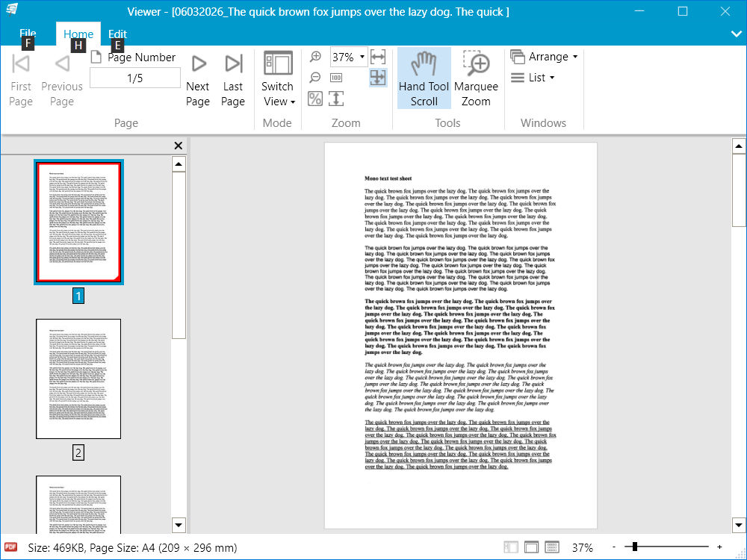The width and height of the screenshot is (747, 560).
Task: Switch to grid view in status bar
Action: tap(552, 547)
